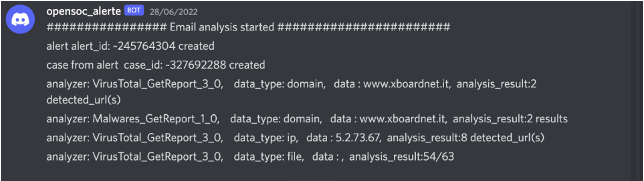Click "analysis_result:2 results" text

click(x=510, y=119)
